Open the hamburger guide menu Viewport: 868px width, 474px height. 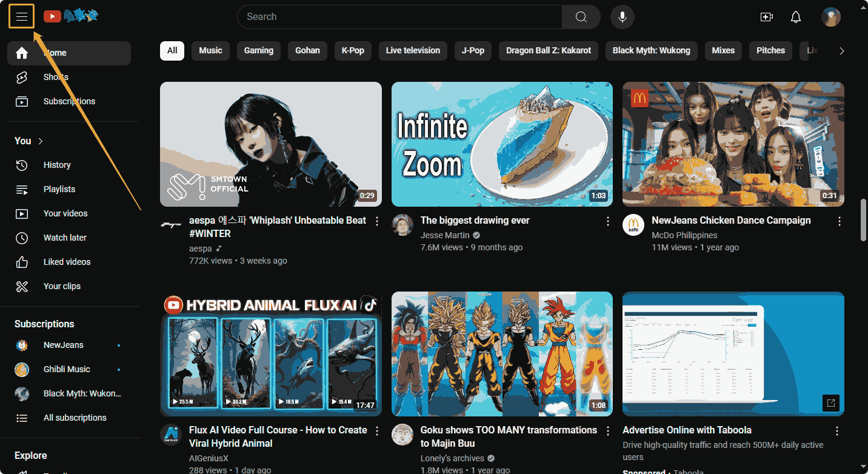(x=22, y=16)
